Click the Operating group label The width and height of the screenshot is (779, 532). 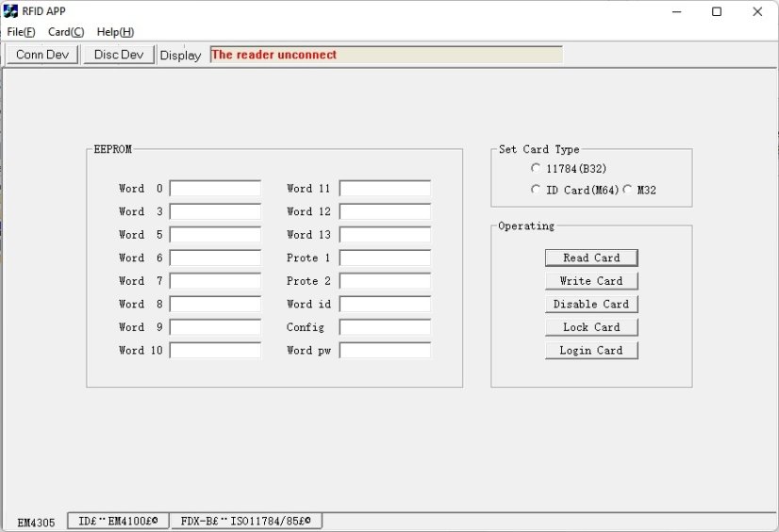(526, 226)
